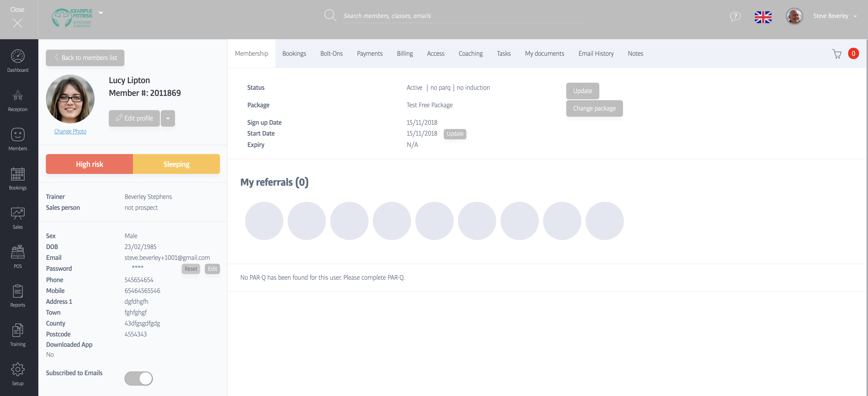Expand the dropdown next to Edit profile
This screenshot has width=868, height=396.
coord(168,118)
